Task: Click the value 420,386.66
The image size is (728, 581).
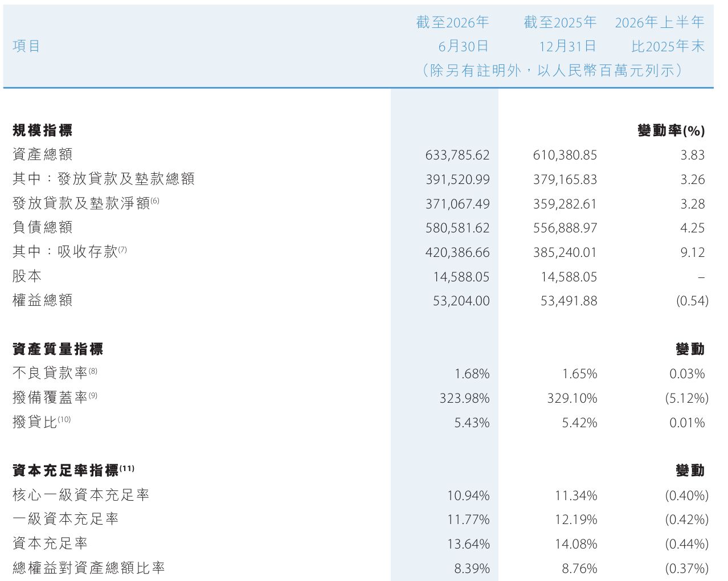Action: (457, 252)
